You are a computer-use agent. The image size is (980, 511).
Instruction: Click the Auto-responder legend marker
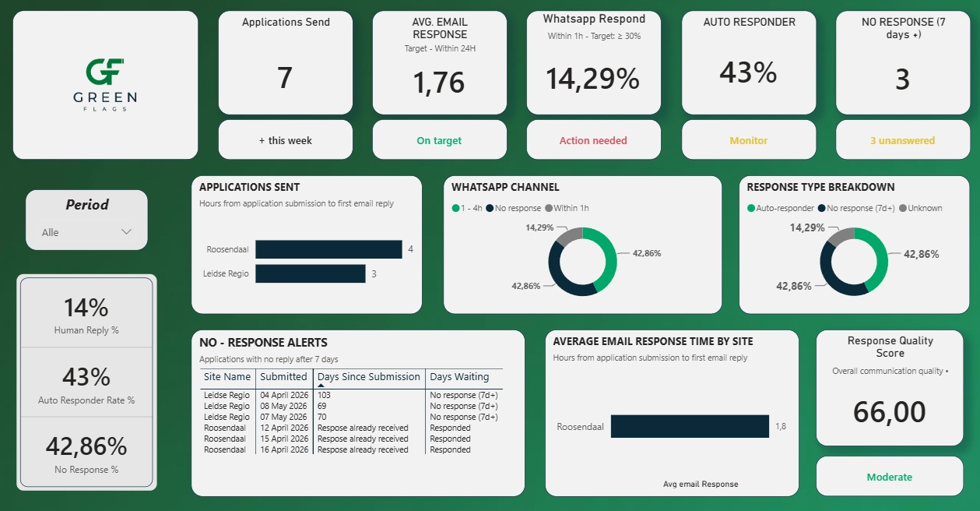click(751, 208)
